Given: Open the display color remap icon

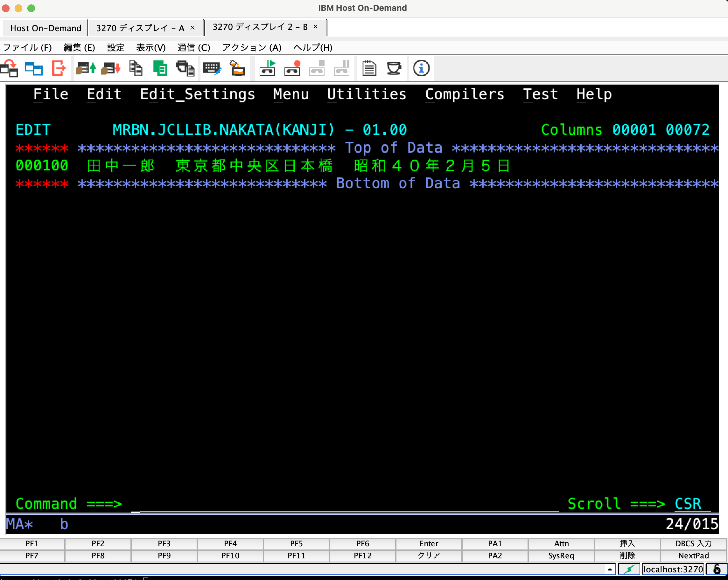Looking at the screenshot, I should pyautogui.click(x=237, y=68).
